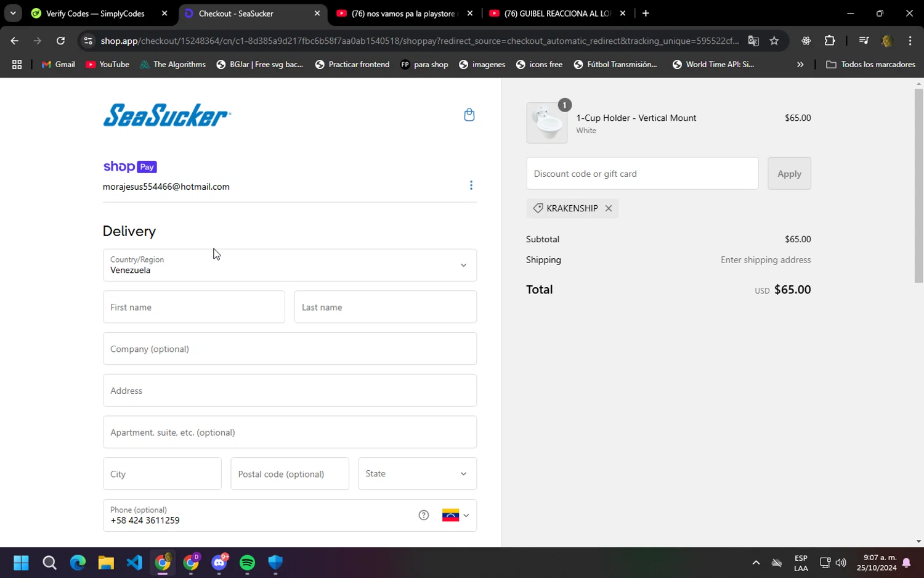Open the Chrome three-dot menu
This screenshot has height=578, width=924.
910,41
